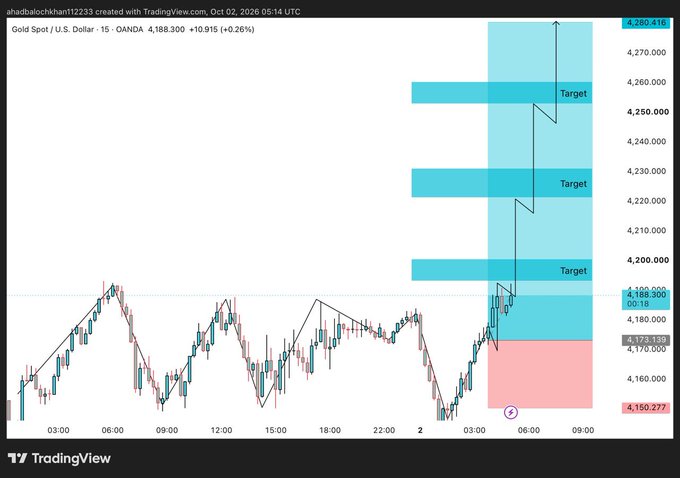This screenshot has width=680, height=478.
Task: Click the 4,200.000 price axis label
Action: click(x=648, y=260)
